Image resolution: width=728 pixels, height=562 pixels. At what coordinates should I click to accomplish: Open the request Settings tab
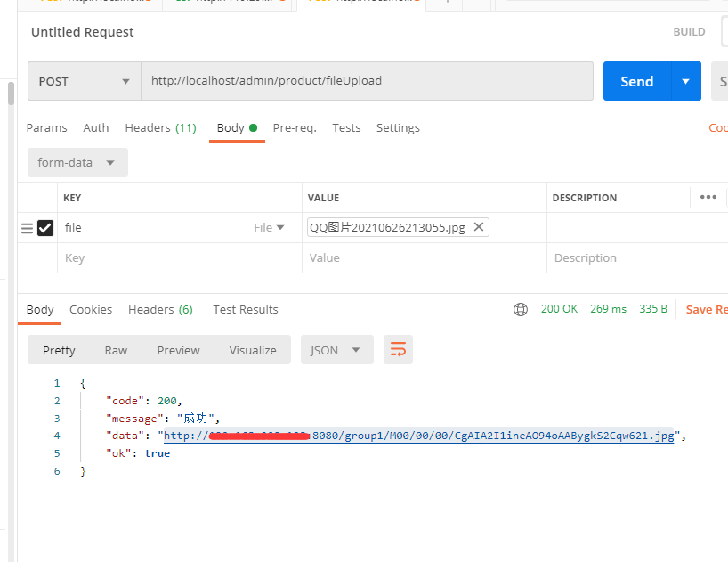click(x=398, y=127)
